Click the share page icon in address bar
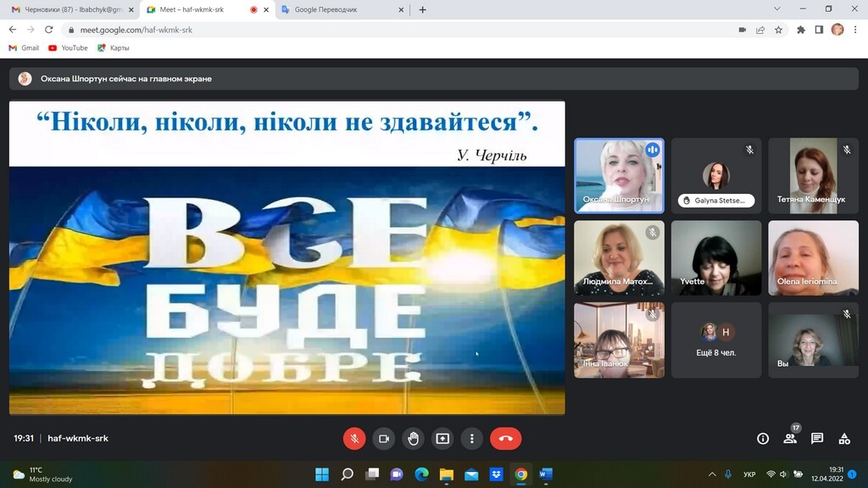The image size is (868, 488). [760, 30]
